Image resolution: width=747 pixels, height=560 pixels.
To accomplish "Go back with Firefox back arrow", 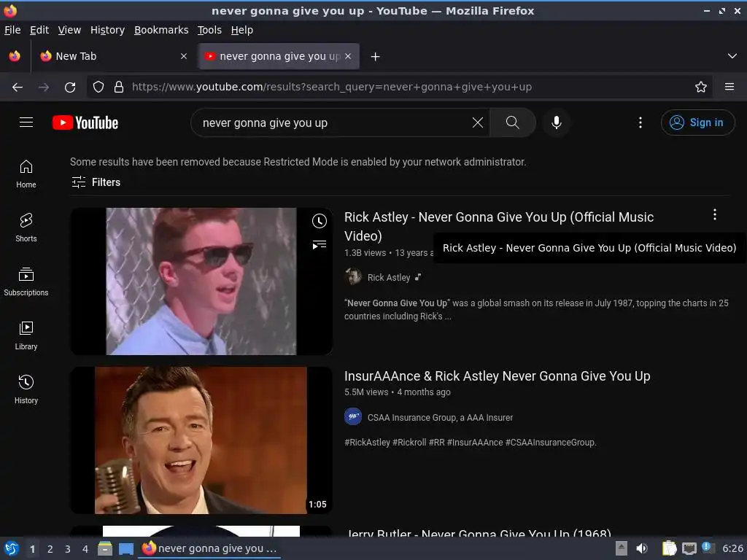I will click(x=18, y=87).
